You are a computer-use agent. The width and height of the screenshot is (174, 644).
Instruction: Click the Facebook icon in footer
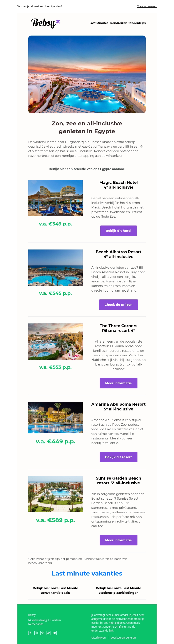[x=30, y=633]
